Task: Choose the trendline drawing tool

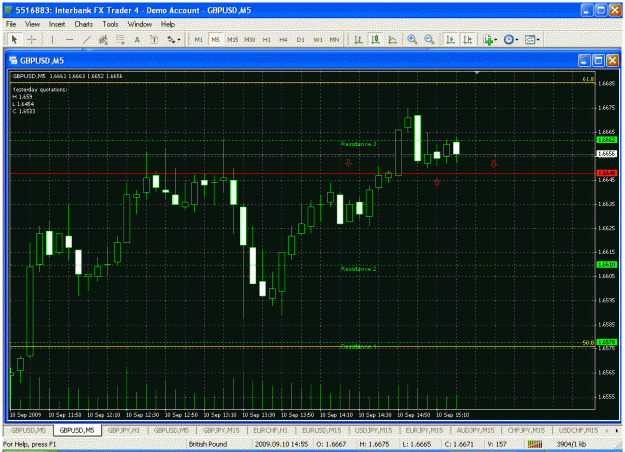Action: coord(86,39)
